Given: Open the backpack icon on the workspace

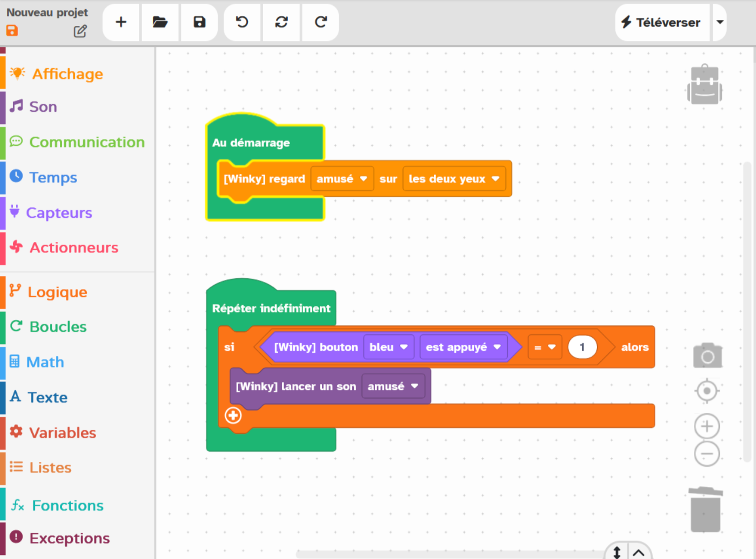Looking at the screenshot, I should click(704, 85).
